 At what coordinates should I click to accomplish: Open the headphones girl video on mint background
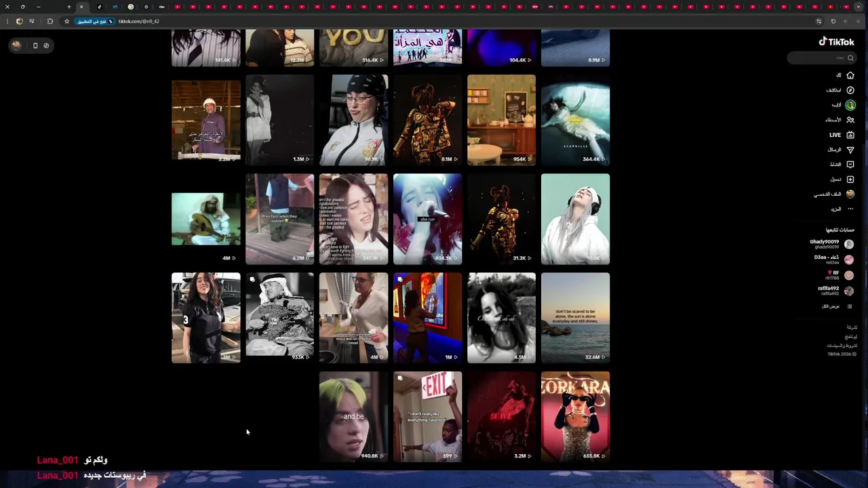point(575,219)
